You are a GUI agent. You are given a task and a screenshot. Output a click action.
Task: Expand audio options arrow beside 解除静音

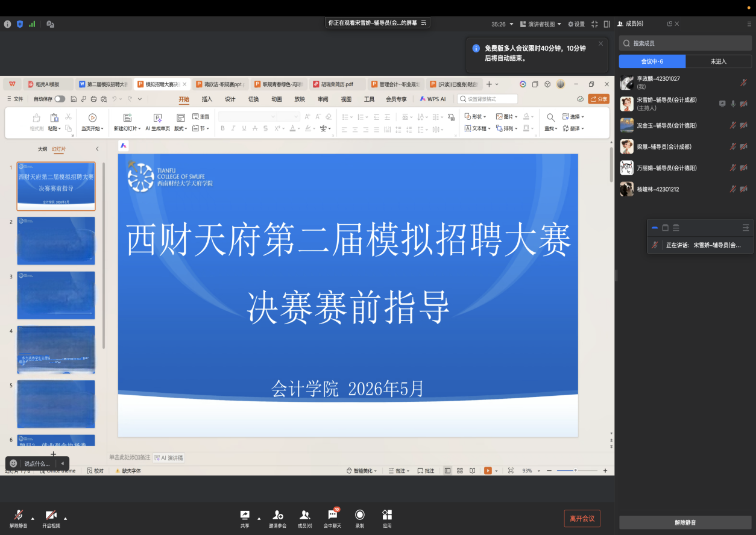[33, 518]
